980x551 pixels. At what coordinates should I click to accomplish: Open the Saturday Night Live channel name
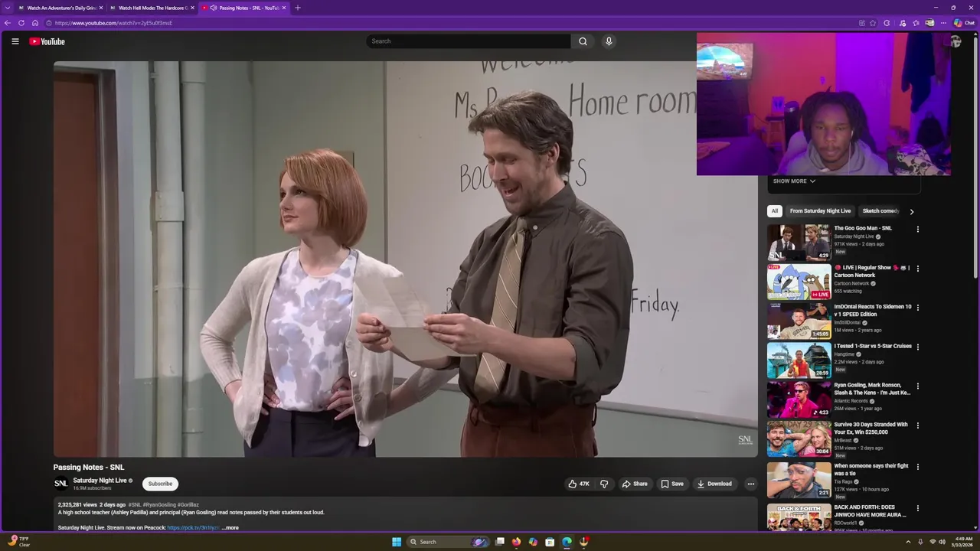[100, 481]
